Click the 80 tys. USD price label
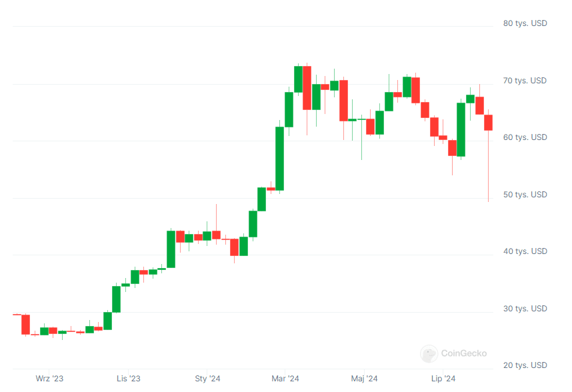The height and width of the screenshot is (392, 572). coord(525,23)
